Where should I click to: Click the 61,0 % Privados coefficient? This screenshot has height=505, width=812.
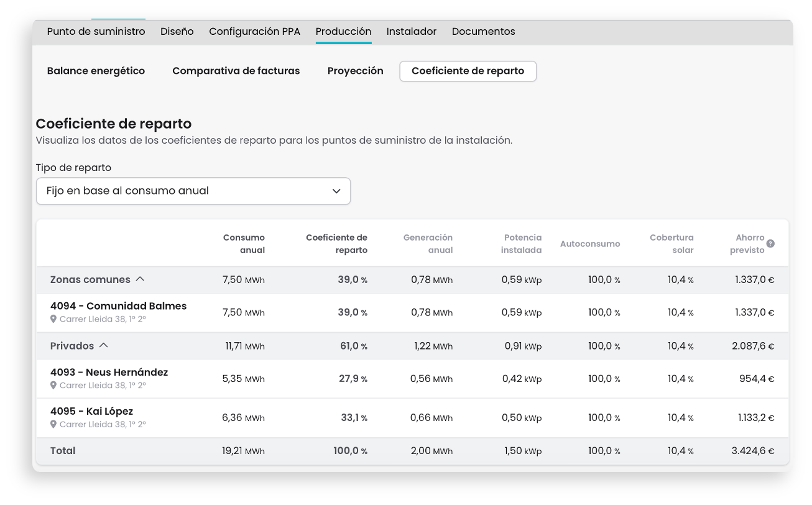[x=353, y=346]
